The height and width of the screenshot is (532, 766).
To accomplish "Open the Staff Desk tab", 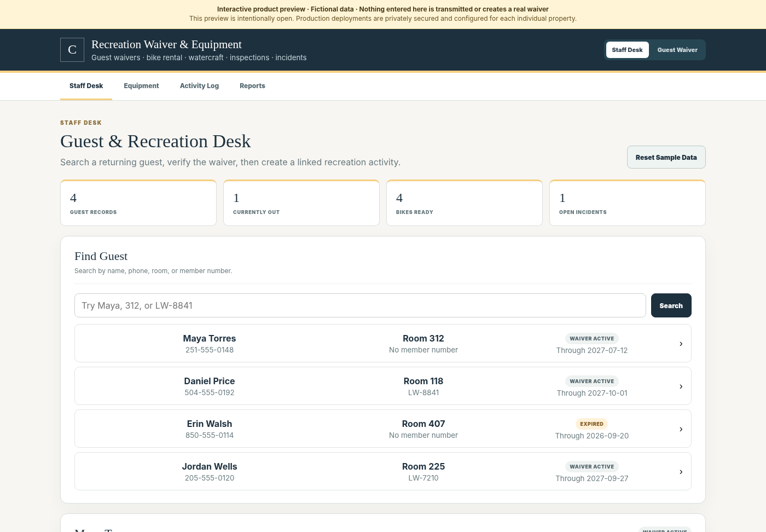I will [86, 86].
